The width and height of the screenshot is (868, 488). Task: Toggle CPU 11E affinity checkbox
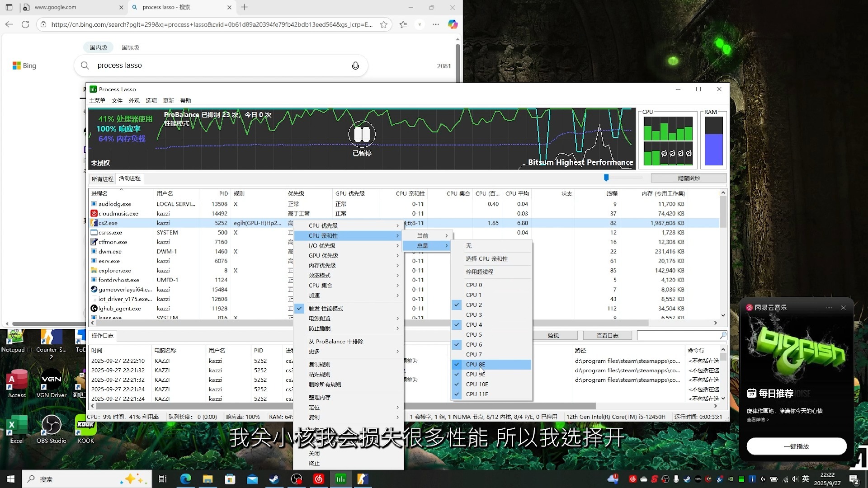(457, 394)
